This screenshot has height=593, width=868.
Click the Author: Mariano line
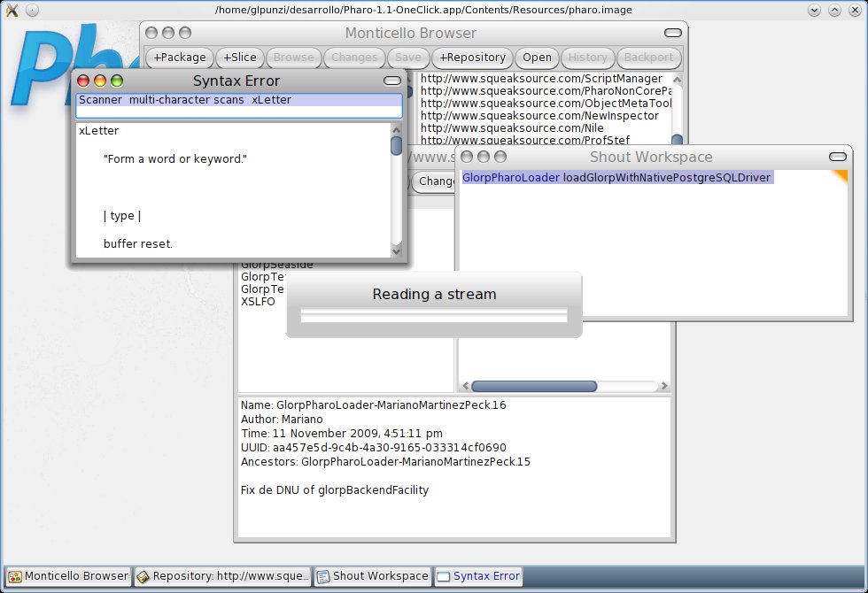(282, 420)
